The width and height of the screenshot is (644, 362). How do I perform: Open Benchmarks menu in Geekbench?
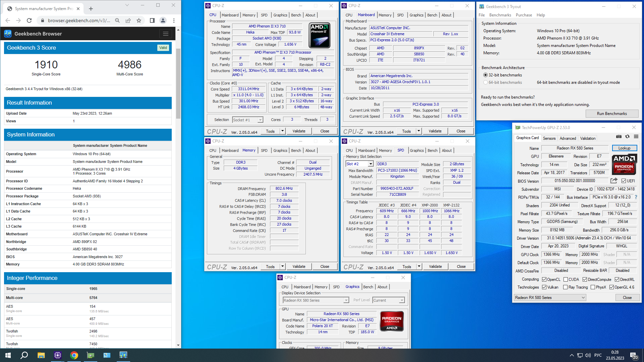tap(500, 15)
